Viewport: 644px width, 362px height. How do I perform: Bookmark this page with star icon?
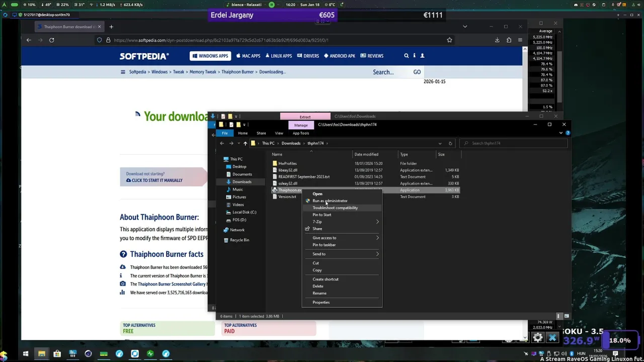point(449,40)
